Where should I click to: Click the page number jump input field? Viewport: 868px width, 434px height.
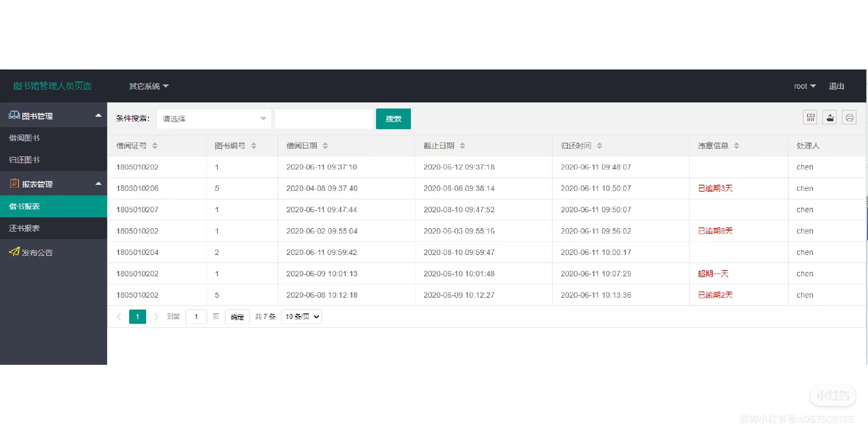tap(196, 317)
